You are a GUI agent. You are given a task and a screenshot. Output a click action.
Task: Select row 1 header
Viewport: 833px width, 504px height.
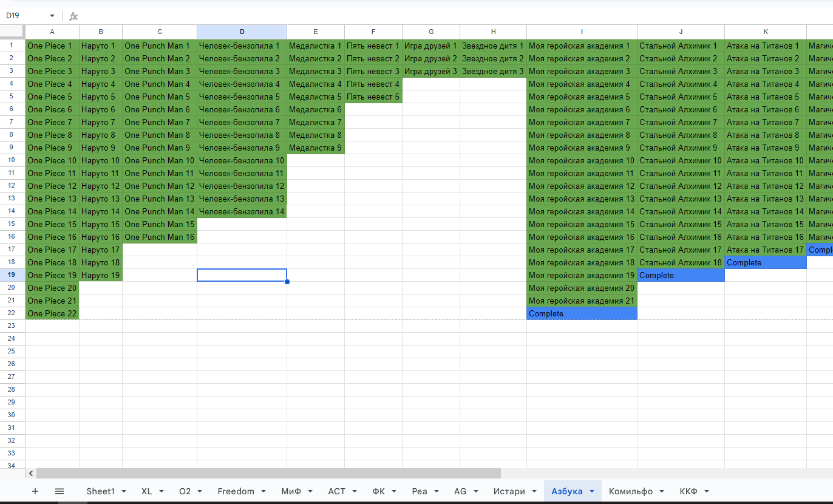pyautogui.click(x=12, y=46)
